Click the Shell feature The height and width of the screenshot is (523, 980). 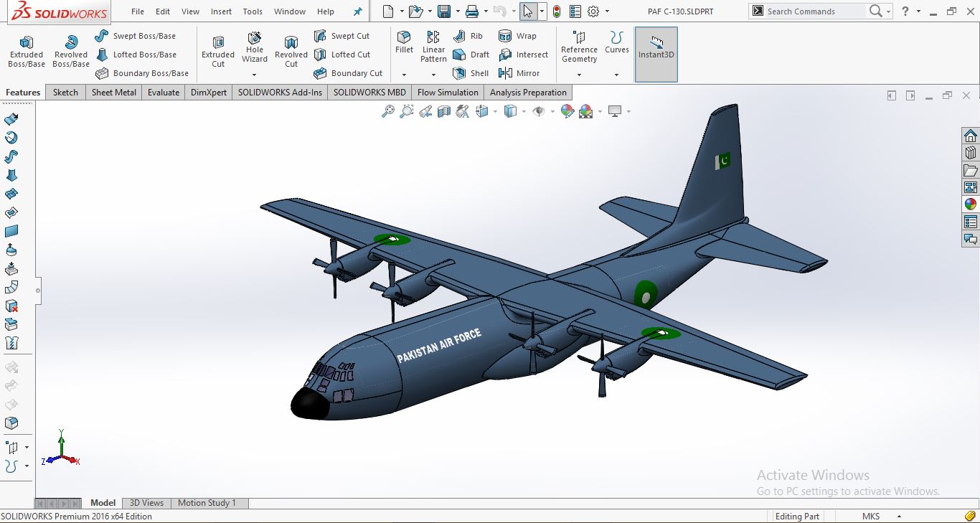(471, 73)
